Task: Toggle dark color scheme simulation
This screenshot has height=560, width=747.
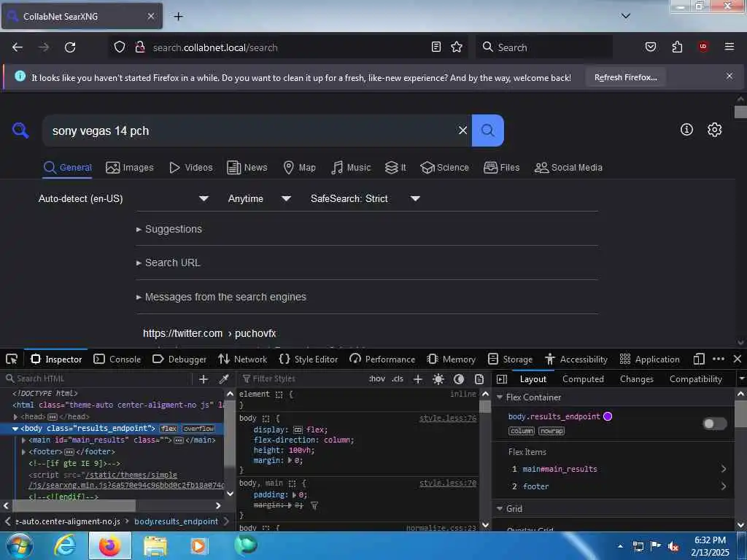Action: [459, 379]
